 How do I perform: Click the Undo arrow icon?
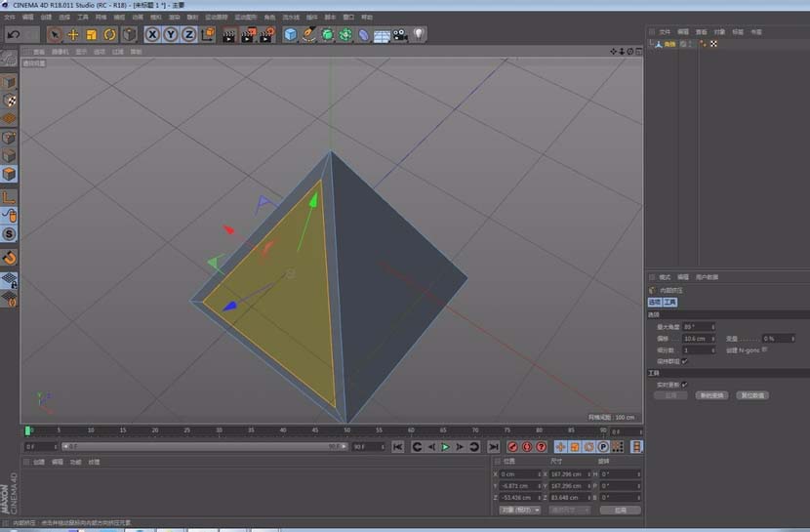[x=14, y=34]
